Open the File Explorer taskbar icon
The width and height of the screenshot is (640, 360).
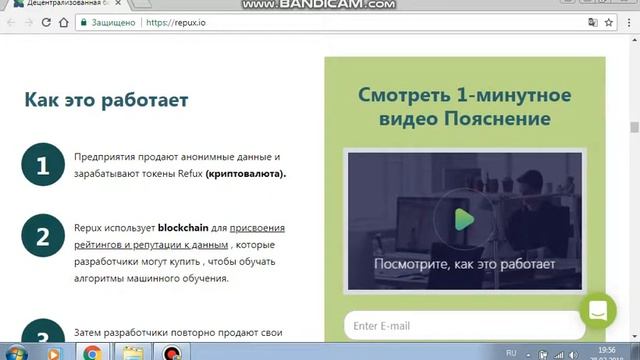tap(133, 353)
